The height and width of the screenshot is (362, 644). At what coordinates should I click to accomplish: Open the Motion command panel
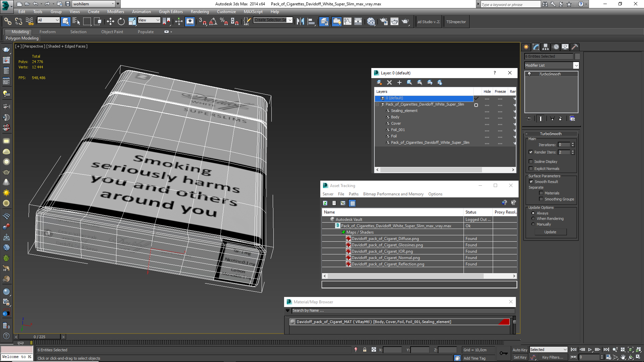556,47
